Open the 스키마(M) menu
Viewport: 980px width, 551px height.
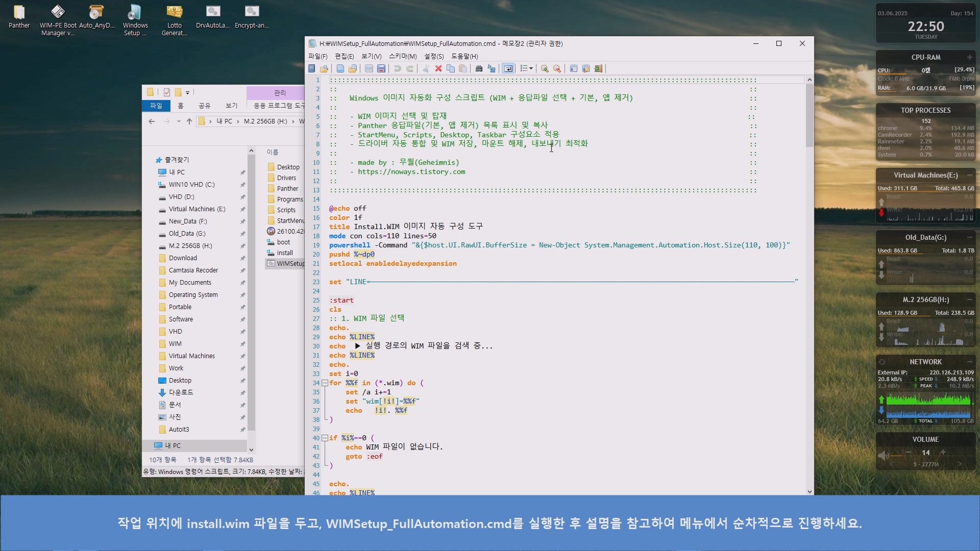click(403, 57)
